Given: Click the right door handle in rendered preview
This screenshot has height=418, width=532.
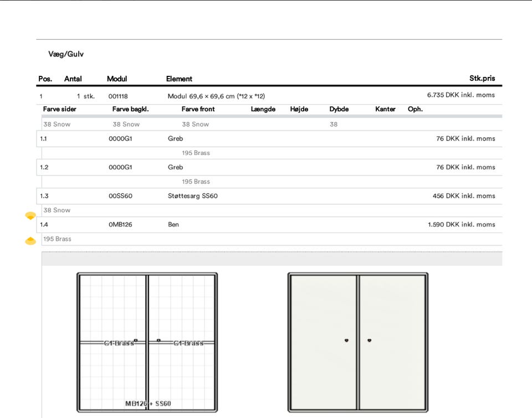Looking at the screenshot, I should [x=369, y=340].
